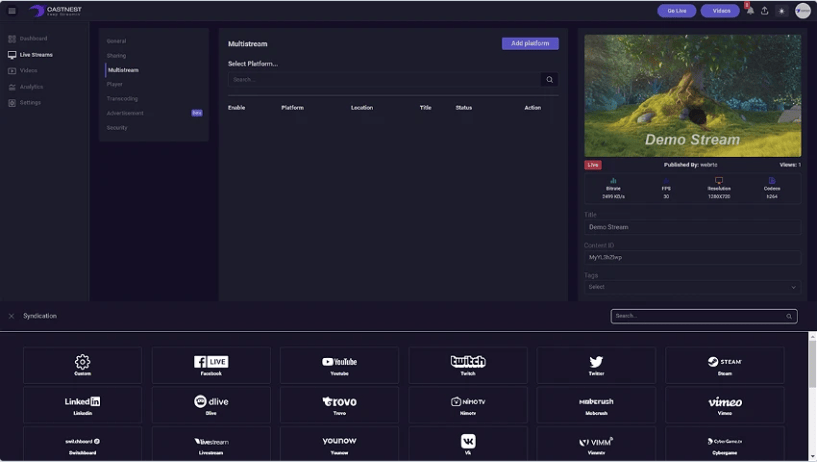This screenshot has width=817, height=462.
Task: Select the Steam platform tile
Action: click(725, 365)
